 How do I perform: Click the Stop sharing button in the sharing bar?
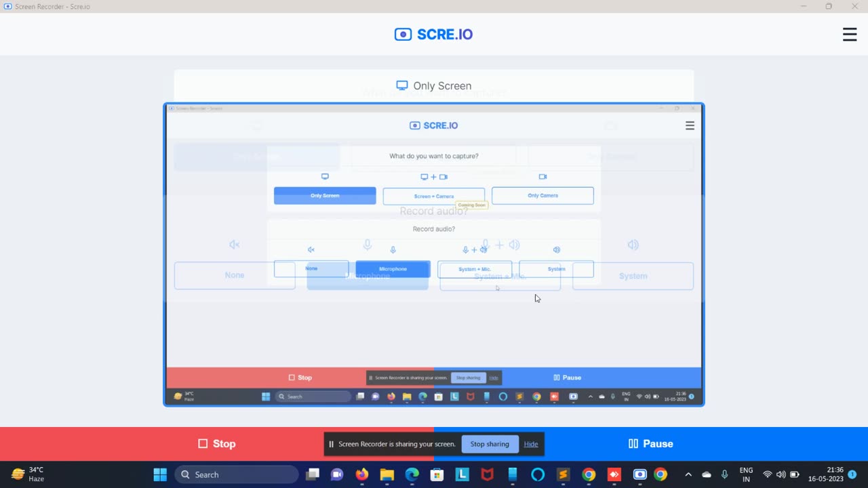490,444
